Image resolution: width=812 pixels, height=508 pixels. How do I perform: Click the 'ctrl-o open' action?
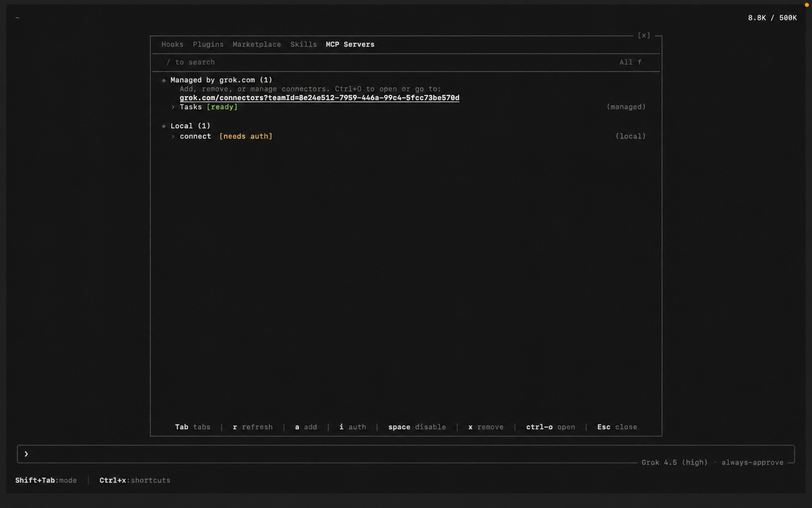click(x=550, y=427)
